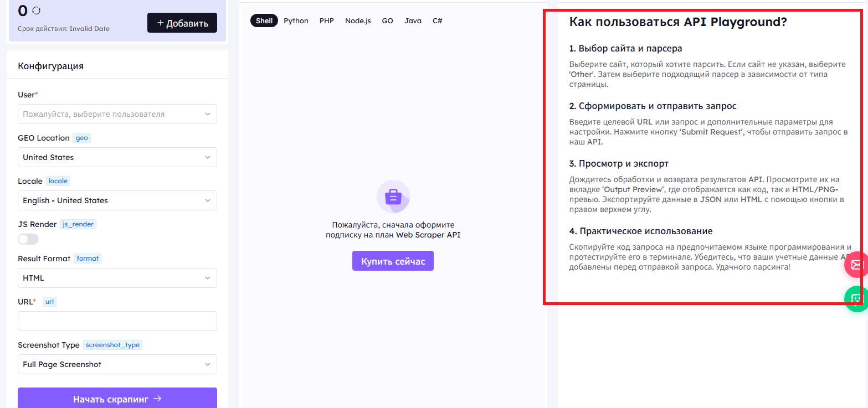Click the Начать скрапинг button
Screen dimensions: 868x408
pyautogui.click(x=117, y=399)
